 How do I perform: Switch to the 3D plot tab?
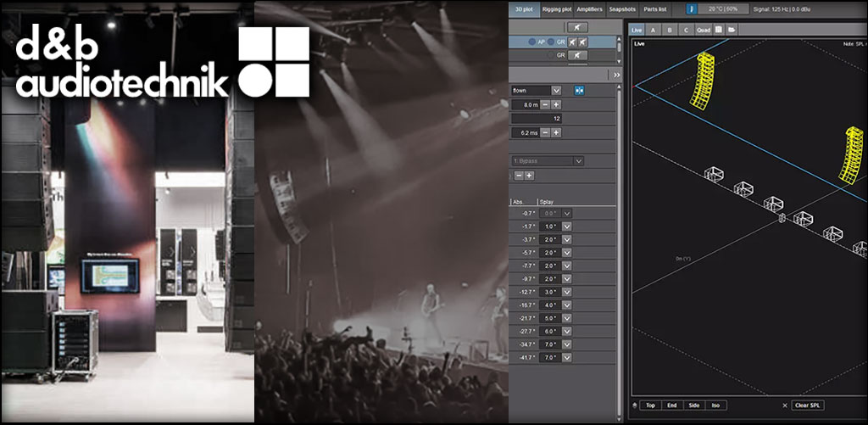click(524, 9)
